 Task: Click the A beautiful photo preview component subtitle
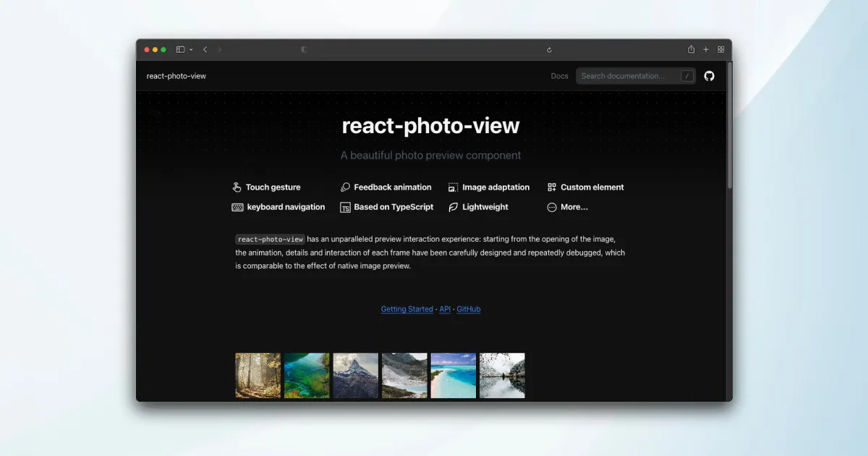[430, 156]
